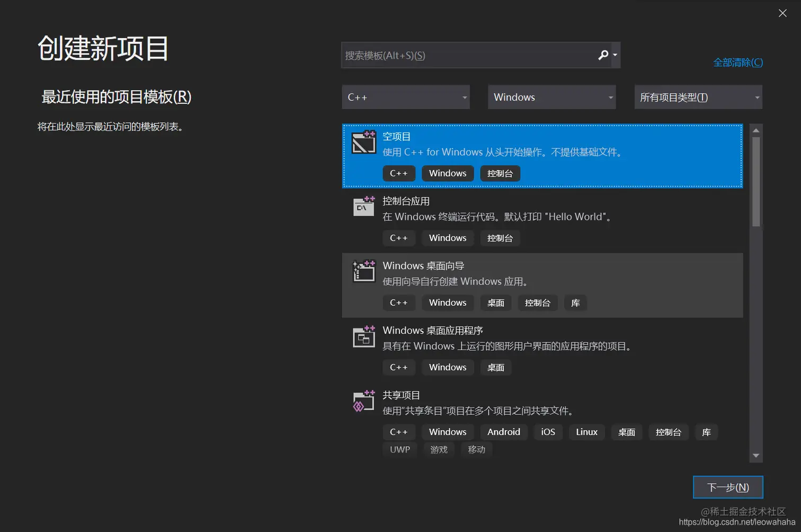Image resolution: width=801 pixels, height=532 pixels.
Task: Click the 共享项目 template icon
Action: (x=363, y=401)
